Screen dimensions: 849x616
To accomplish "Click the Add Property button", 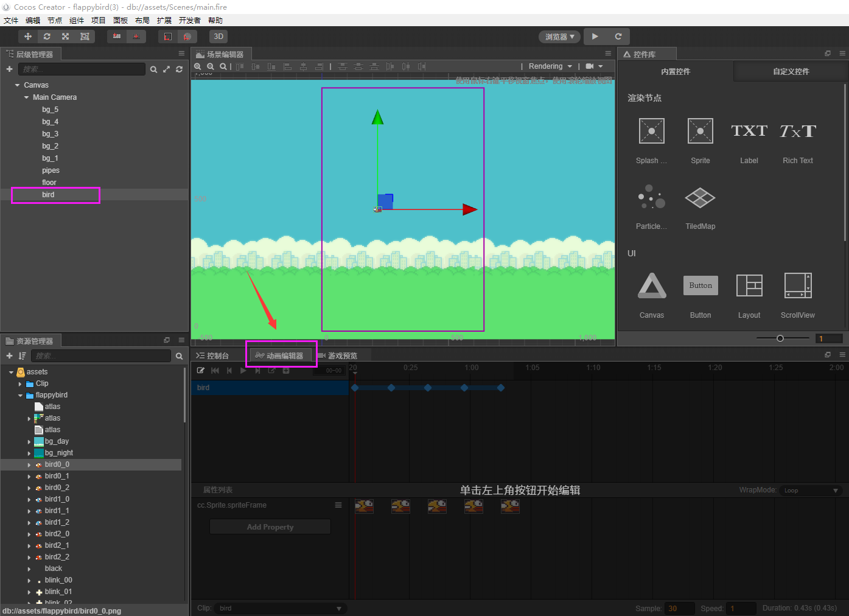I will tap(270, 527).
